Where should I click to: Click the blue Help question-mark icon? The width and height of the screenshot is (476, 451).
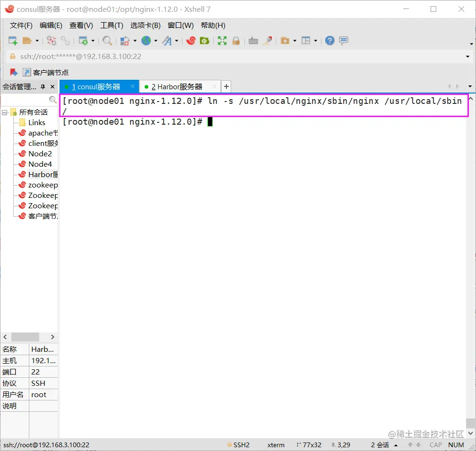[329, 40]
